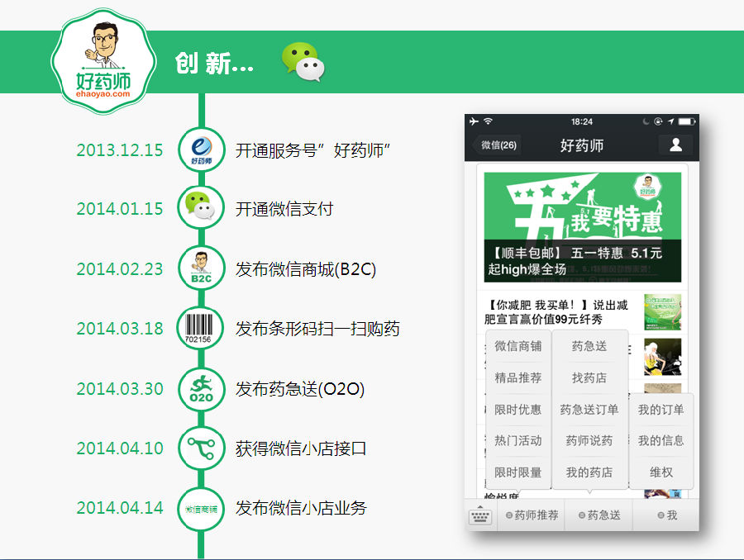Click the 创新... heading
This screenshot has width=744, height=560.
(x=214, y=63)
